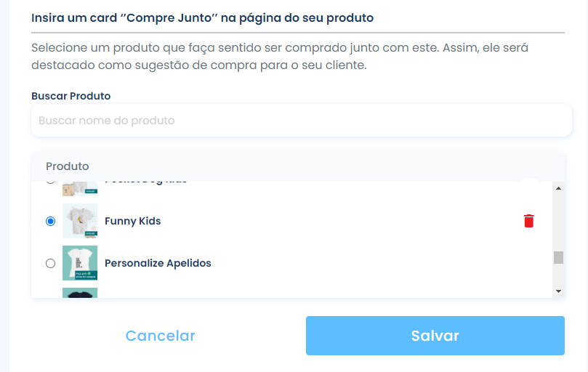Screen dimensions: 588x372
Task: Select the Funny Kids radio button
Action: pyautogui.click(x=50, y=222)
